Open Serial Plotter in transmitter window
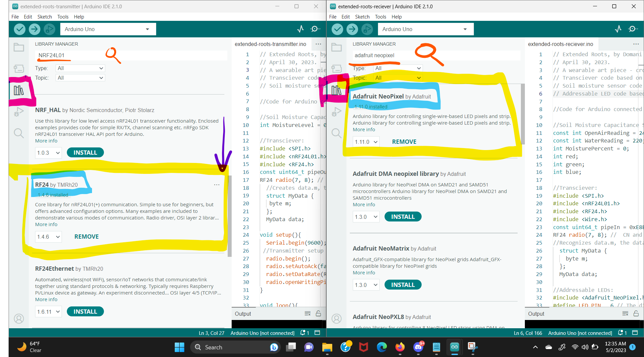This screenshot has width=644, height=357. [300, 29]
